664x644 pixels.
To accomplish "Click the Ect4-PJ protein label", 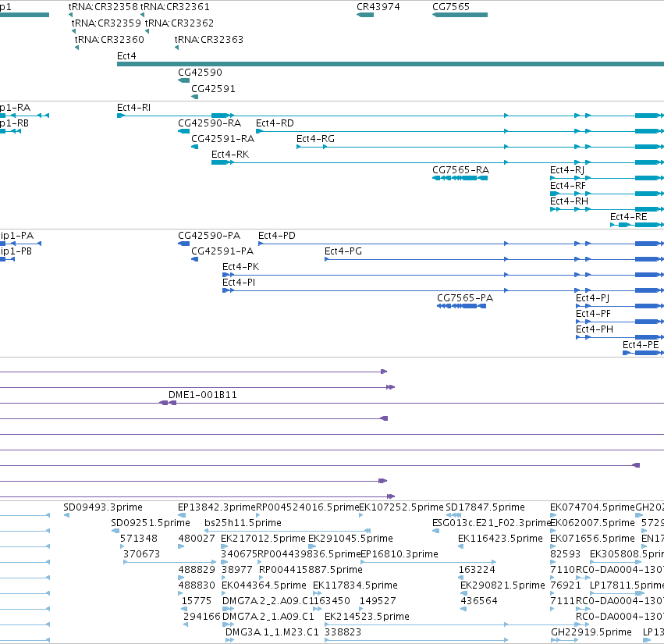I will 592,298.
